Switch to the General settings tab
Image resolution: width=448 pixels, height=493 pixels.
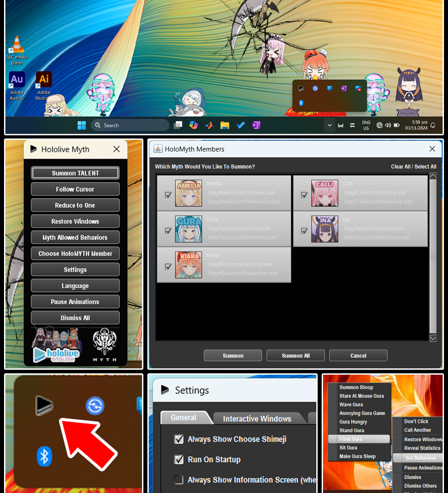tap(184, 418)
